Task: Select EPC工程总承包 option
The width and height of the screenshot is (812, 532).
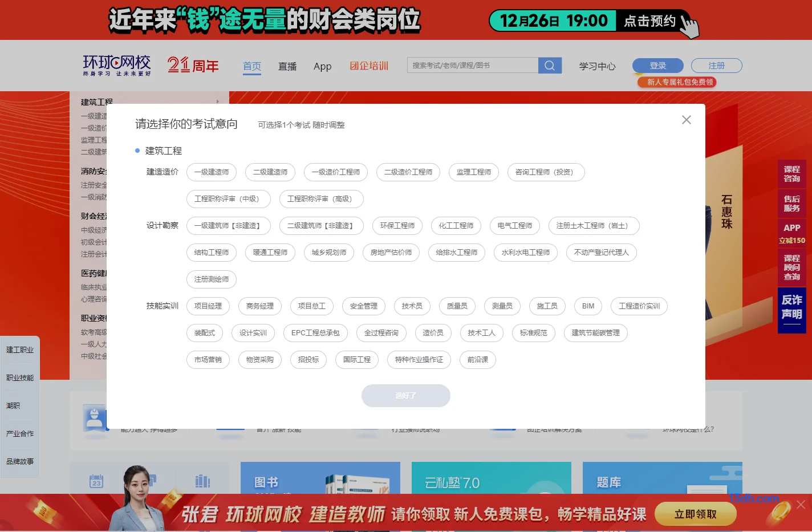Action: tap(315, 333)
